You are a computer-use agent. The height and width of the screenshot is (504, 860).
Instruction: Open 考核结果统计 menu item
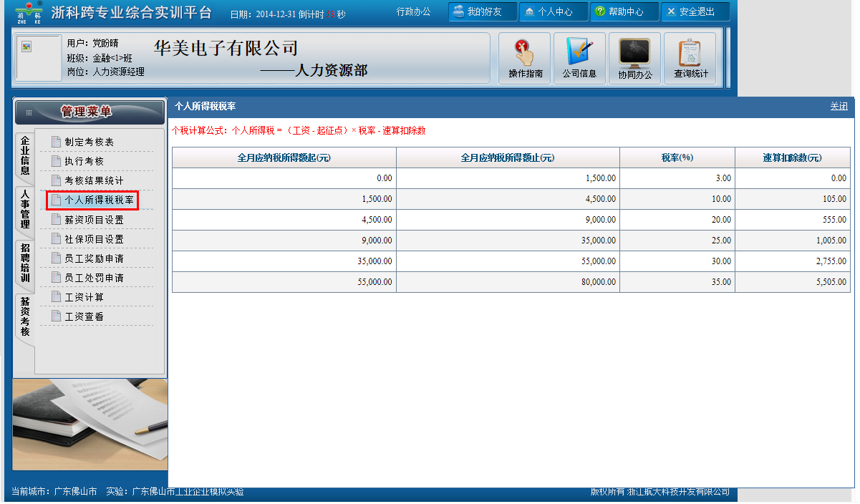(x=94, y=181)
